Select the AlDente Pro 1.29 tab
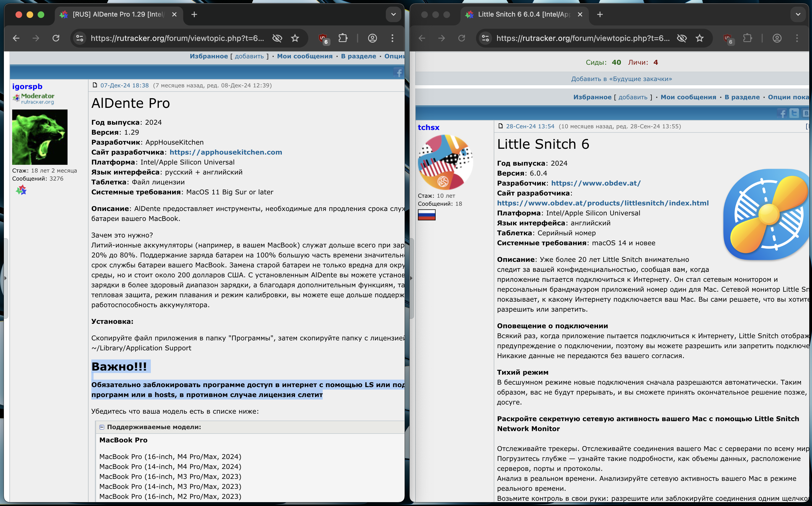 (x=119, y=14)
